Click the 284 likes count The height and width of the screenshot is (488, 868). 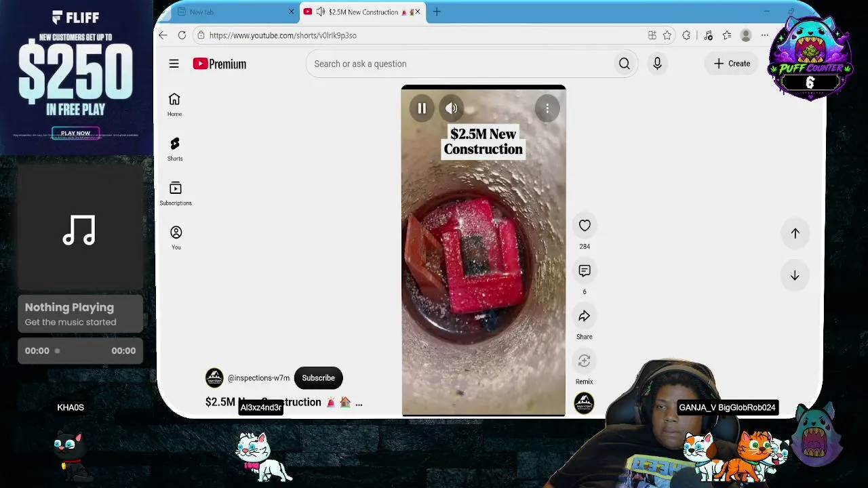[x=585, y=247]
